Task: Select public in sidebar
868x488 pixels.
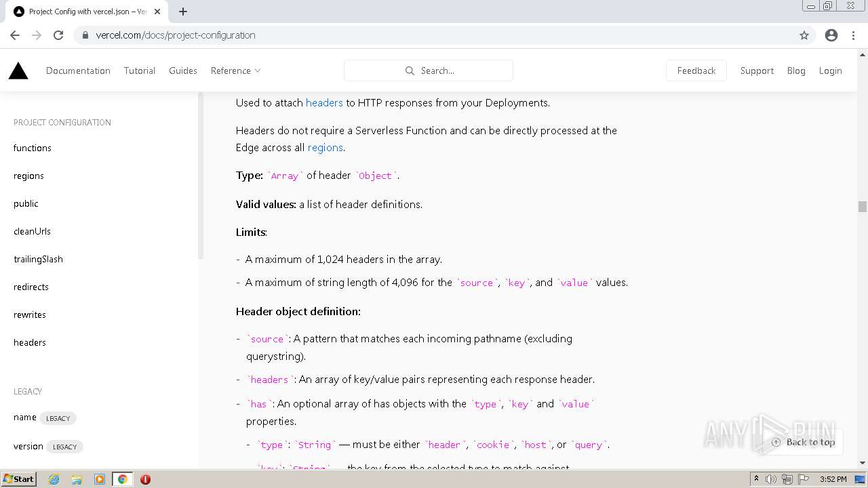Action: coord(26,203)
